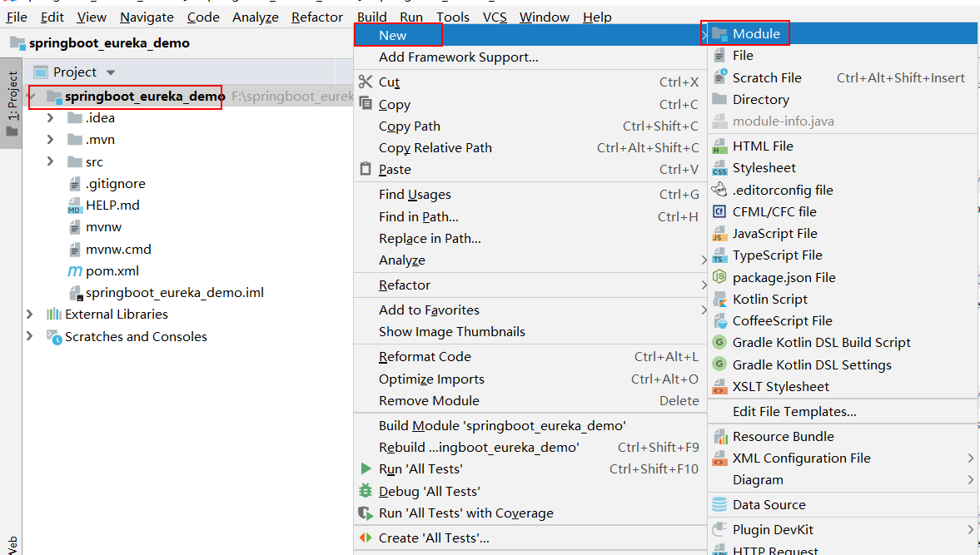Select .gitignore file in tree
Viewport: 980px width, 555px height.
coord(116,184)
